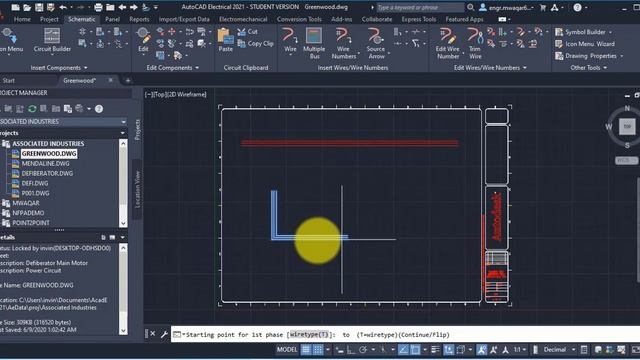640x360 pixels.
Task: Click the Save icon in Quick Access toolbar
Action: tap(39, 7)
